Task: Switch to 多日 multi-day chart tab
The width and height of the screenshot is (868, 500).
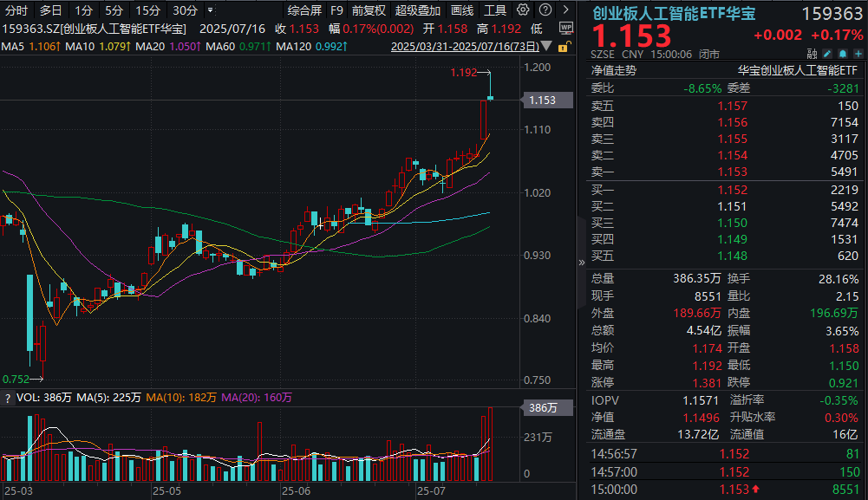Action: (50, 10)
